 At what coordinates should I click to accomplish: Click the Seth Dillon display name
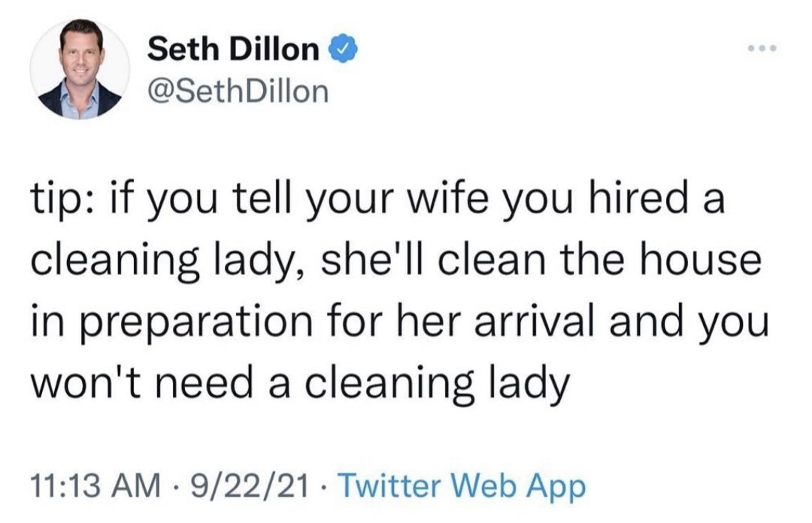click(233, 49)
